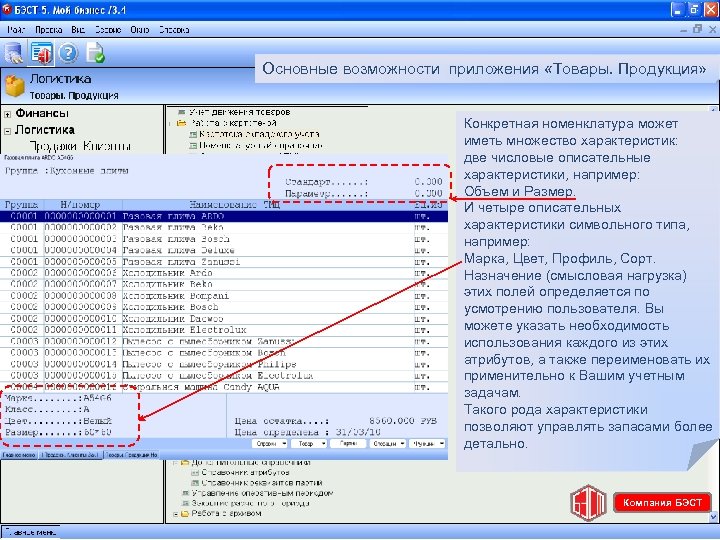Select Пылесос с пылесборником Zanussi row

(x=224, y=342)
